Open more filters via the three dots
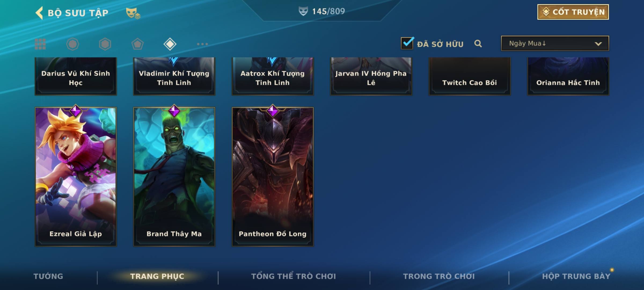The height and width of the screenshot is (290, 644). [x=202, y=44]
